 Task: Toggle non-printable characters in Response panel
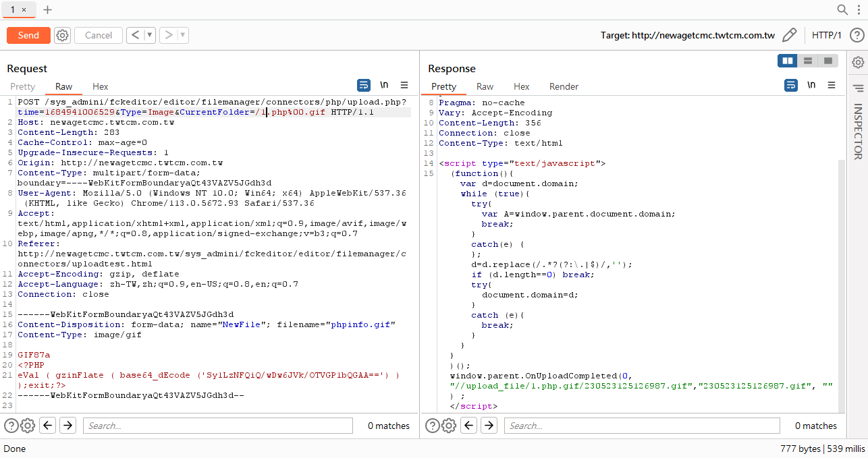pyautogui.click(x=811, y=85)
